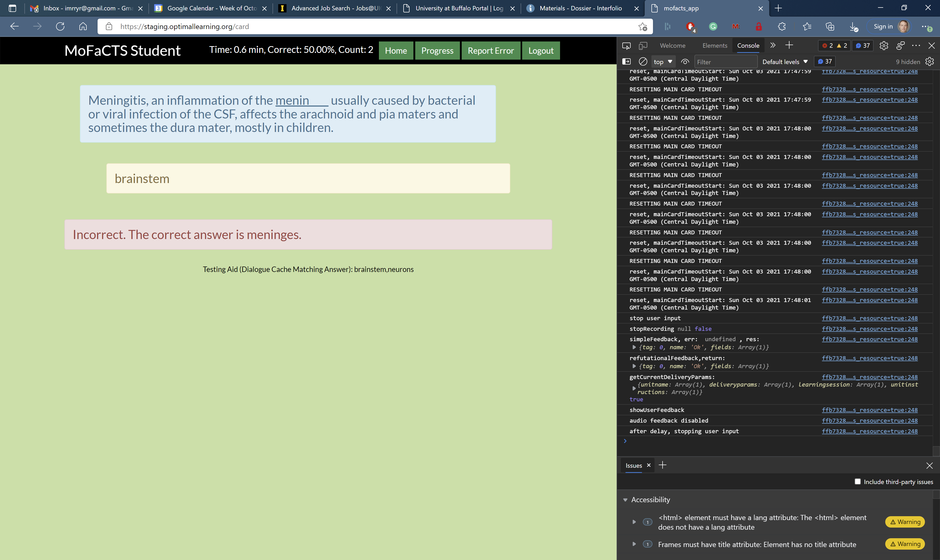The image size is (940, 560).
Task: Open DevTools settings gear
Action: [884, 46]
